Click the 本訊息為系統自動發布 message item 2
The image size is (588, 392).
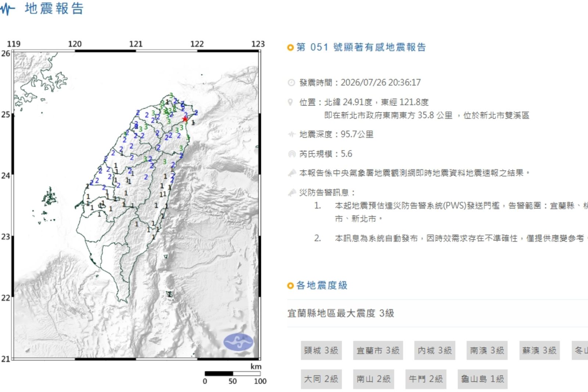coord(461,238)
